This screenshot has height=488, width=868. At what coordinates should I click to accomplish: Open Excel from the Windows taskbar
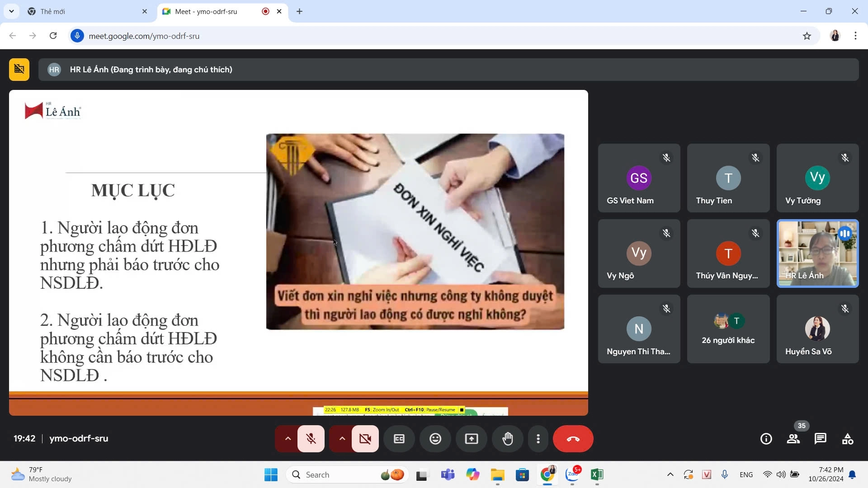click(597, 474)
